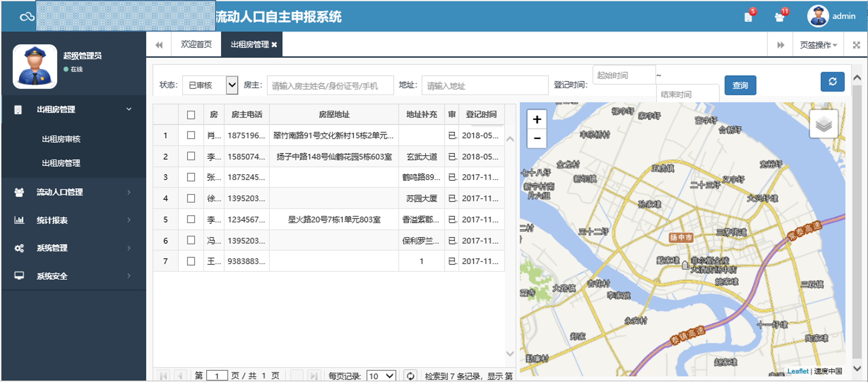Click the 房主 owner search input field
Viewport: 868px width, 382px height.
coord(330,86)
